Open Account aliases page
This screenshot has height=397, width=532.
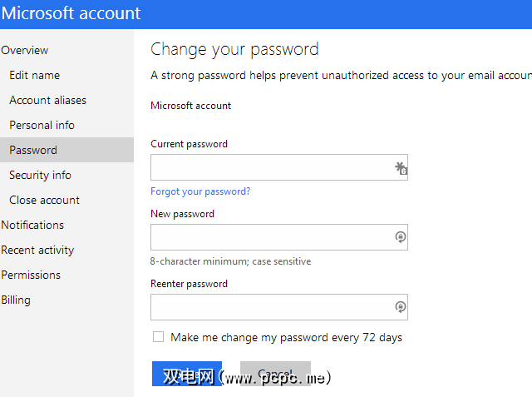click(47, 100)
